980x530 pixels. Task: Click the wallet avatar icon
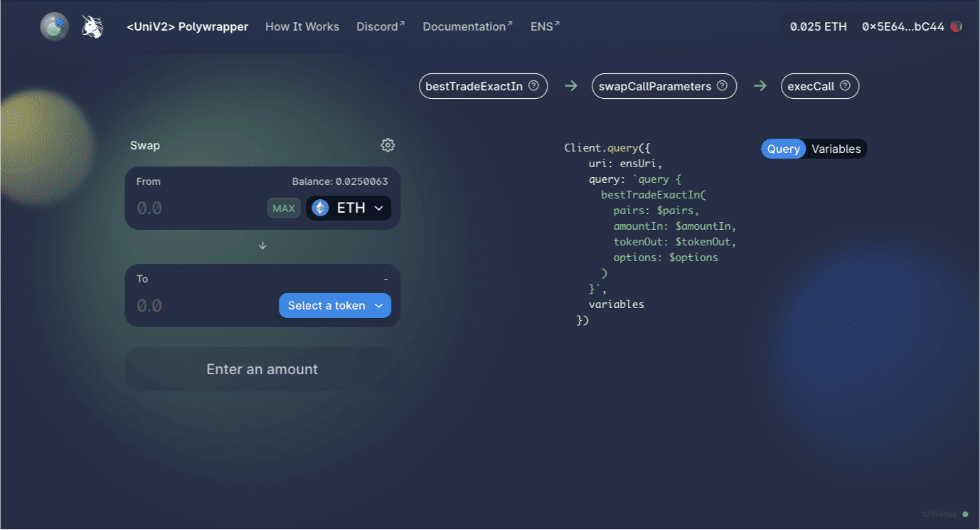(x=957, y=26)
